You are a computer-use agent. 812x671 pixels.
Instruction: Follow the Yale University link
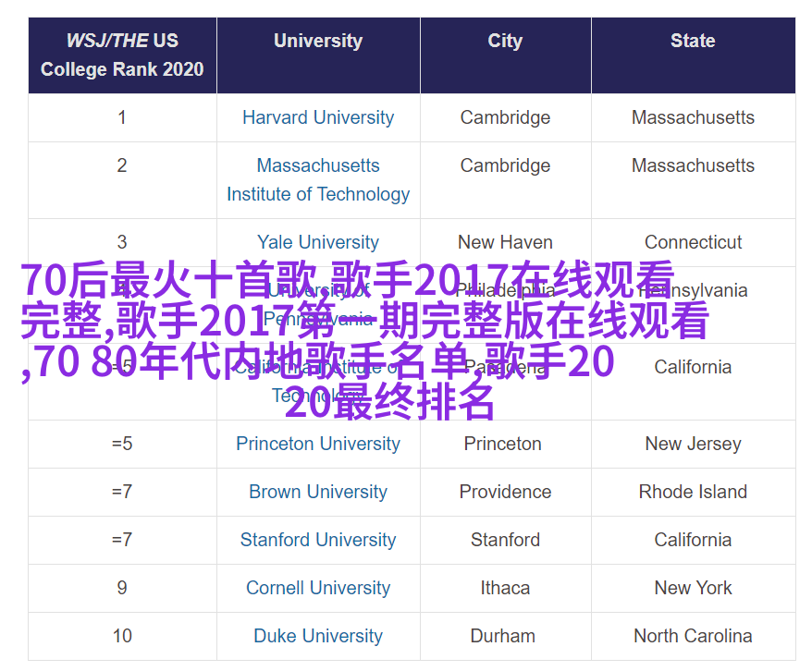[318, 242]
